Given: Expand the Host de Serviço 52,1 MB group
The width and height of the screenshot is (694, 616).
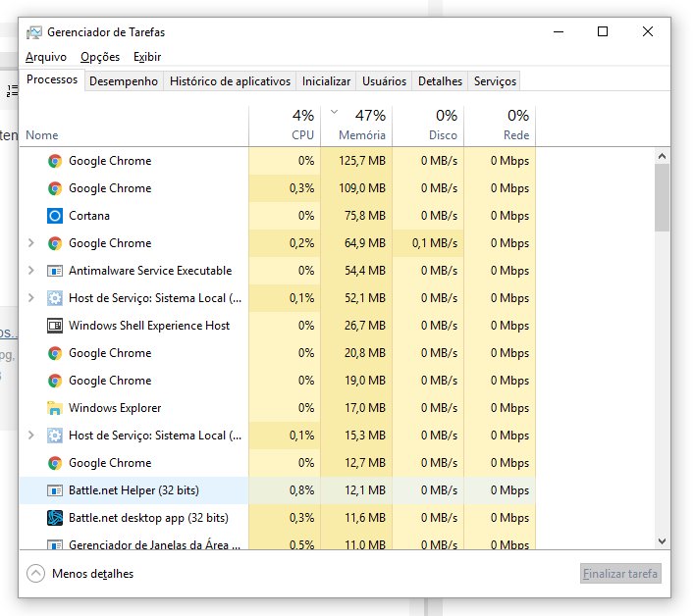Looking at the screenshot, I should [x=31, y=298].
